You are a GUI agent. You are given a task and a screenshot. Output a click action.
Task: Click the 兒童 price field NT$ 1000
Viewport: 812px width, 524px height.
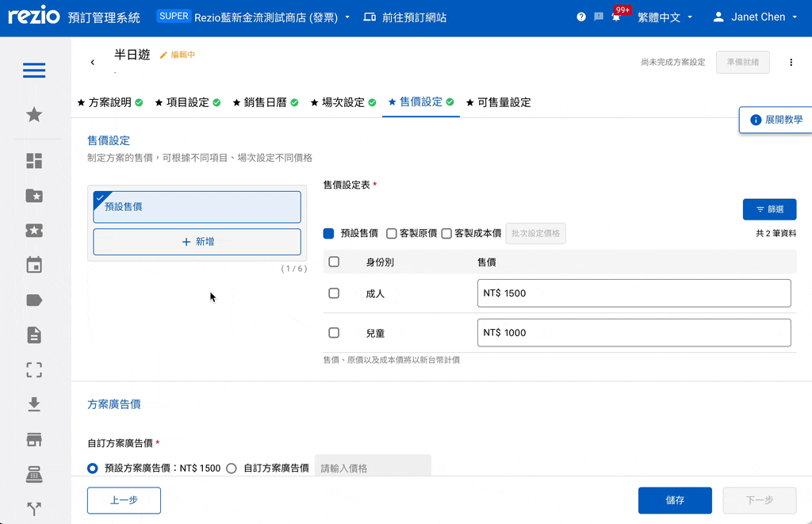pos(634,332)
